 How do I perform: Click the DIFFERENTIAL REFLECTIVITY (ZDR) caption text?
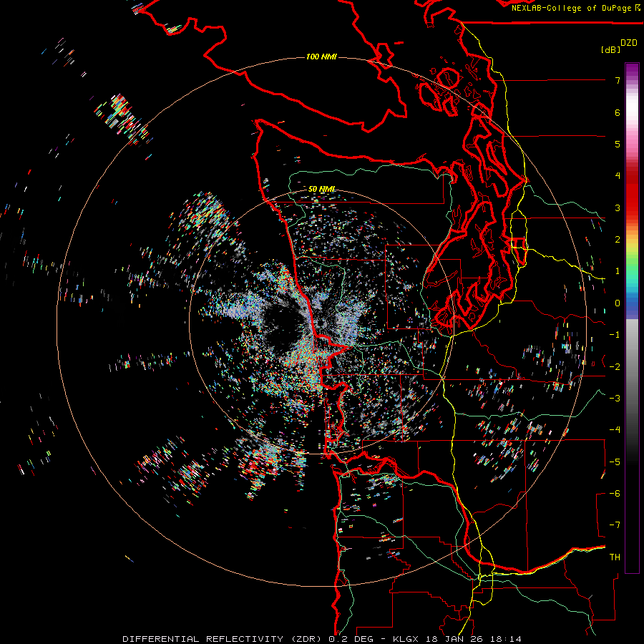223,639
